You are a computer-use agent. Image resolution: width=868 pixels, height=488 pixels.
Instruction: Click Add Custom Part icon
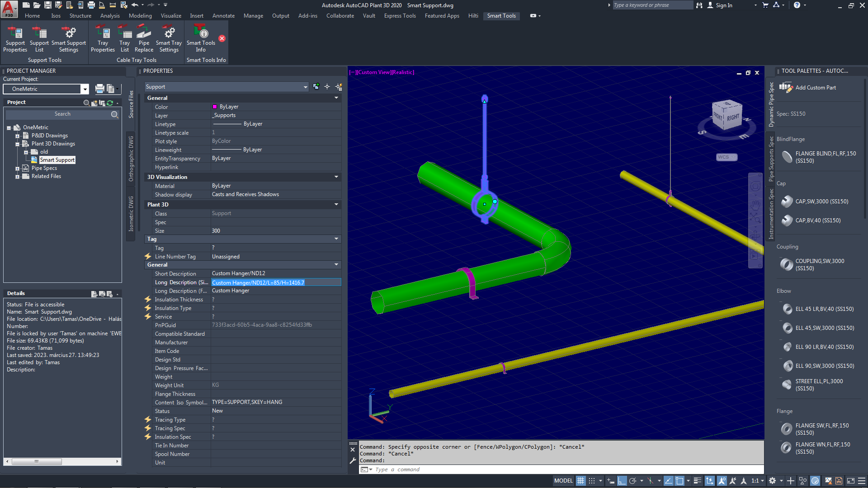click(786, 88)
